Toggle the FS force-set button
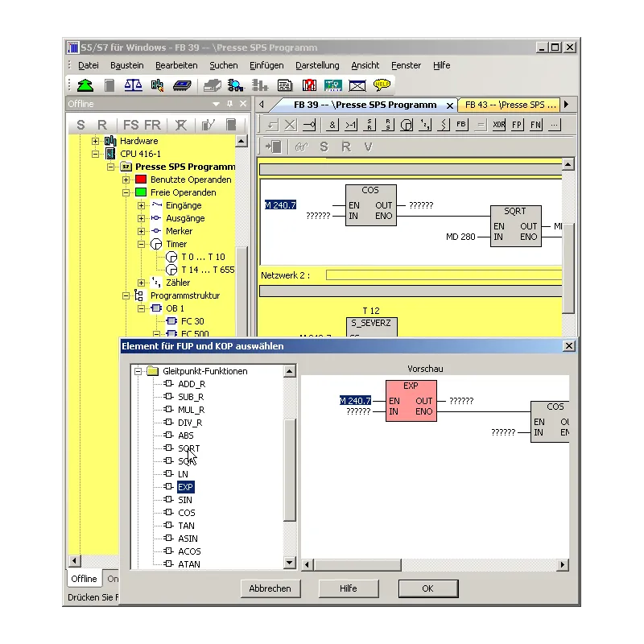644x644 pixels. click(x=129, y=125)
